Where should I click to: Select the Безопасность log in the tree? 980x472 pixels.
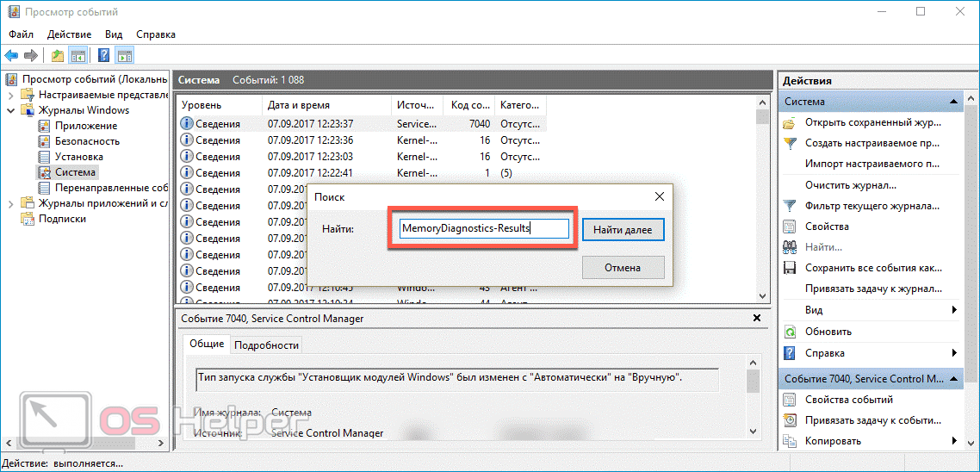tap(87, 141)
